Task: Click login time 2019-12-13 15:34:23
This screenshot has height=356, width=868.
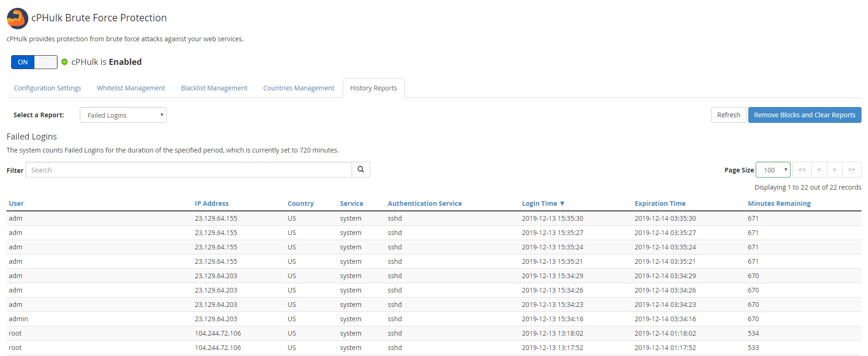Action: click(x=553, y=305)
